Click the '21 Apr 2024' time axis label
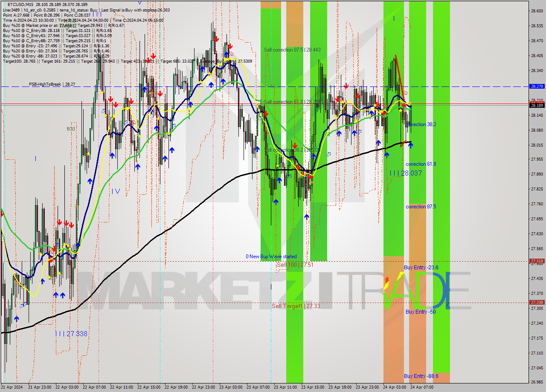This screenshot has width=546, height=392. coord(12,387)
